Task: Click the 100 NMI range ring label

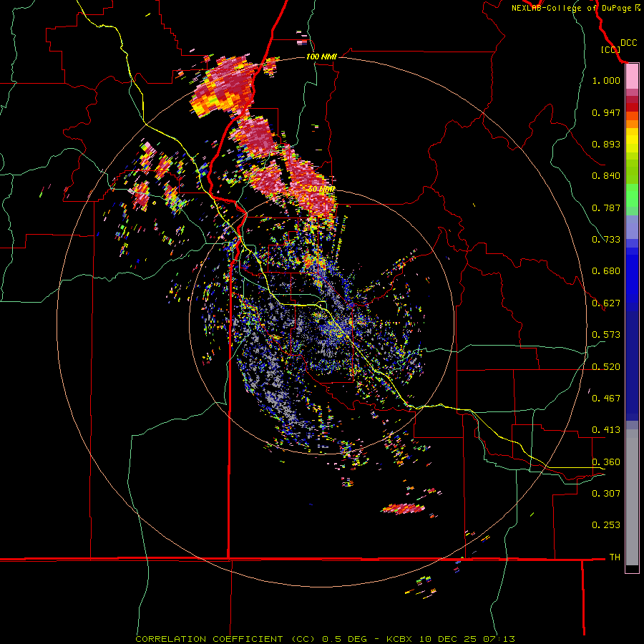Action: (321, 57)
